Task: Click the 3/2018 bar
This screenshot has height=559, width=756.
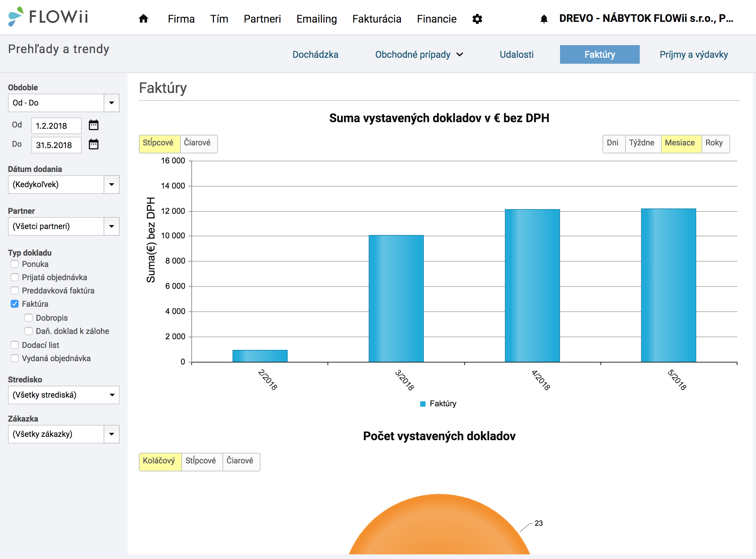Action: click(x=396, y=298)
